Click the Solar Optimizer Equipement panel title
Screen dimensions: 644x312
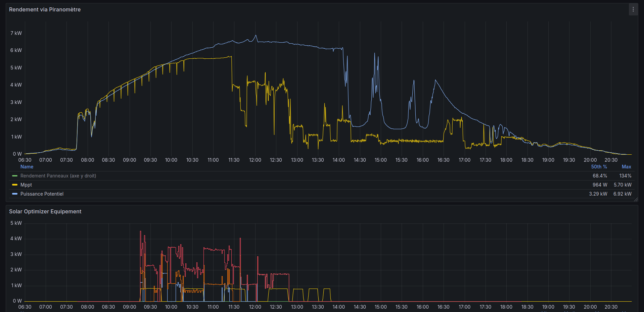pyautogui.click(x=45, y=211)
